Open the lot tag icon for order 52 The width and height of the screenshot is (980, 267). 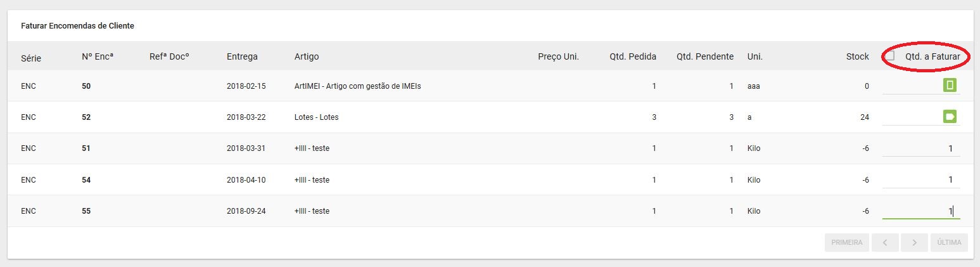[x=949, y=117]
